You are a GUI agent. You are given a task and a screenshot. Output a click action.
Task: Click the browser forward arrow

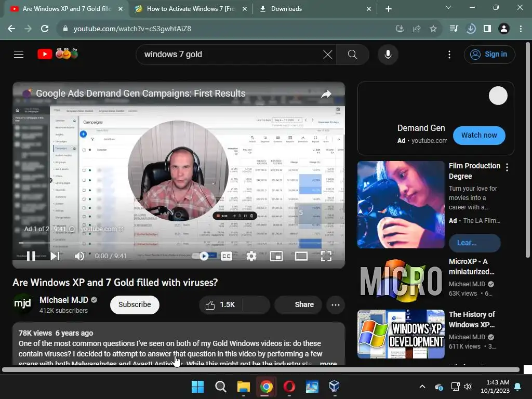click(28, 29)
